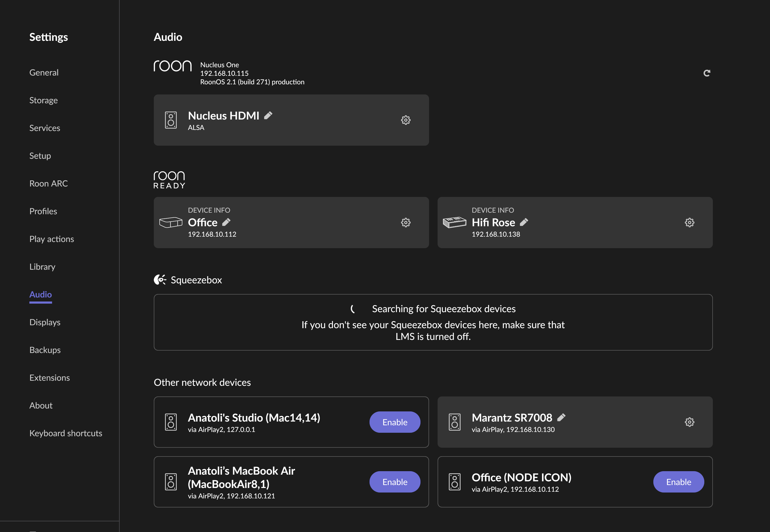Click Office (NODE ICON) speaker icon

[454, 482]
